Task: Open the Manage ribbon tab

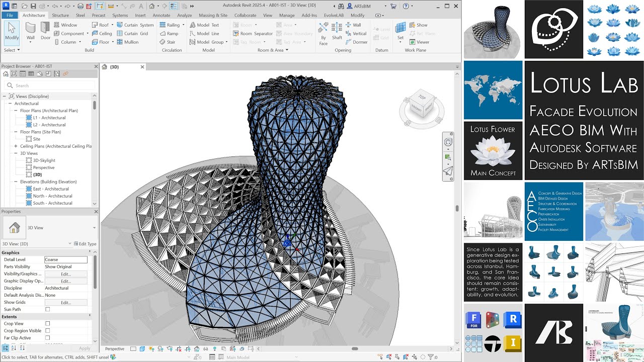Action: (x=287, y=15)
